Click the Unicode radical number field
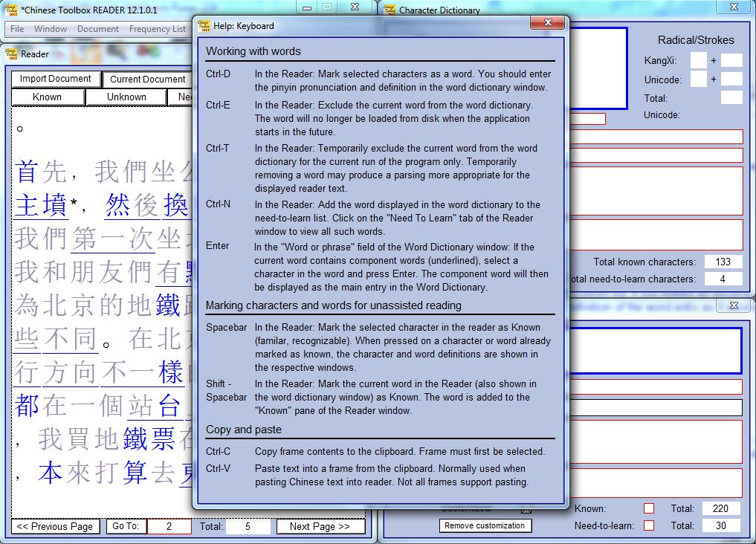This screenshot has width=756, height=544. (699, 79)
